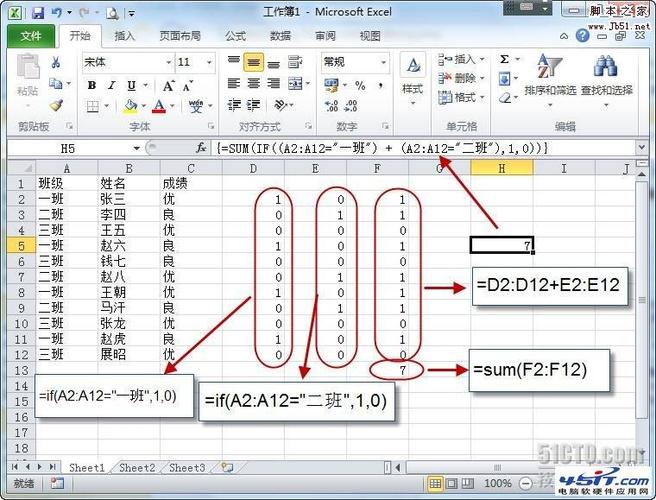Click the increase indent icon
Viewport: 656px width, 500px height.
point(254,105)
